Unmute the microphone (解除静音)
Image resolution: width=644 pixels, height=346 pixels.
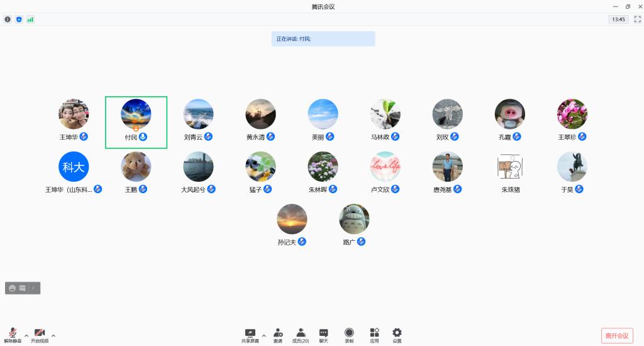pos(13,335)
